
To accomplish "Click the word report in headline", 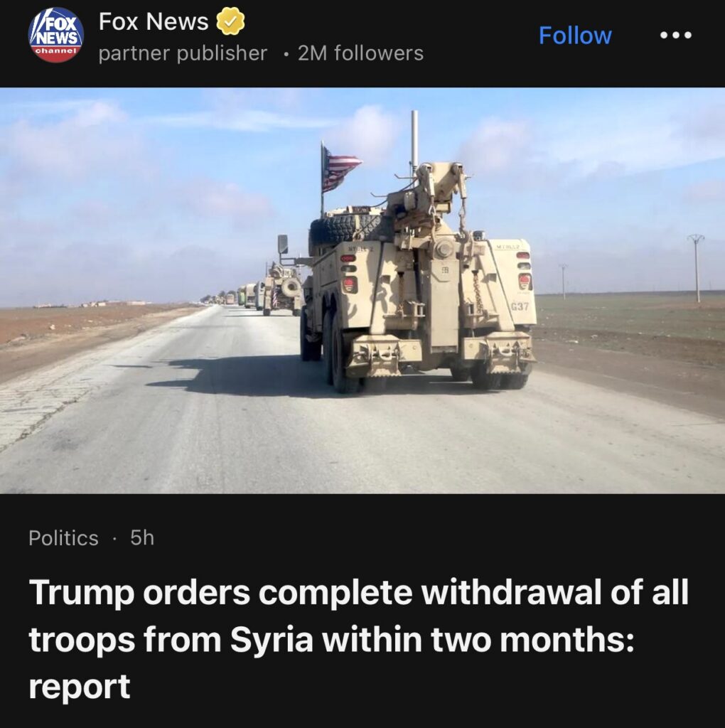I will click(x=80, y=687).
